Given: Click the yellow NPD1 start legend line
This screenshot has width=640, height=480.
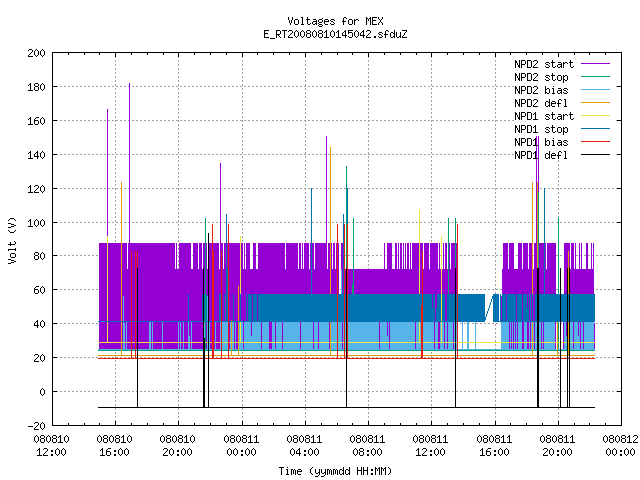Looking at the screenshot, I should (x=596, y=116).
